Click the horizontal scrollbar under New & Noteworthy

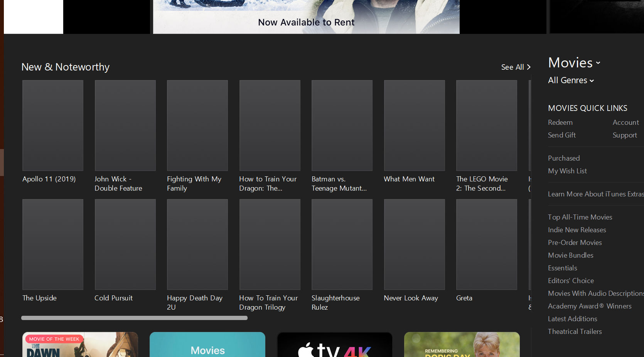tap(134, 318)
